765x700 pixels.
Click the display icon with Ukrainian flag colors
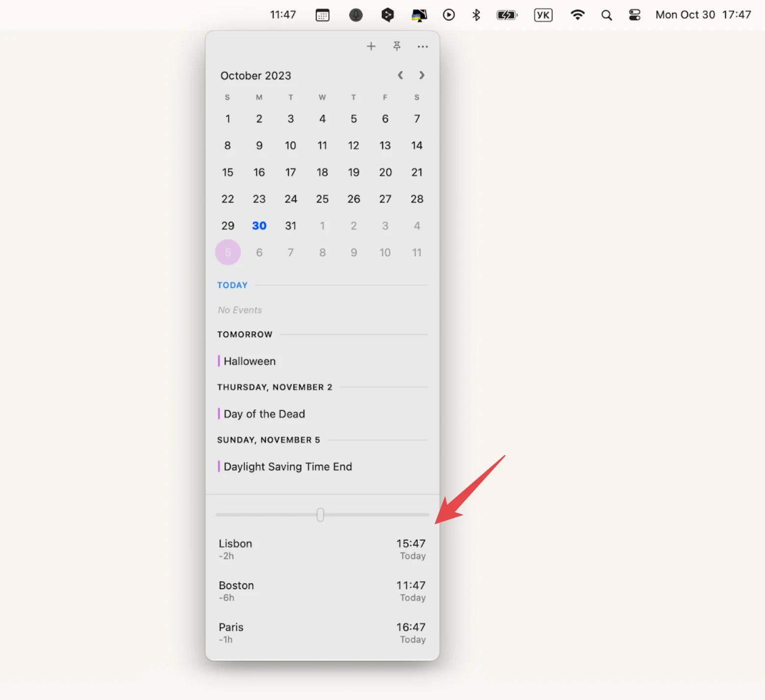419,15
